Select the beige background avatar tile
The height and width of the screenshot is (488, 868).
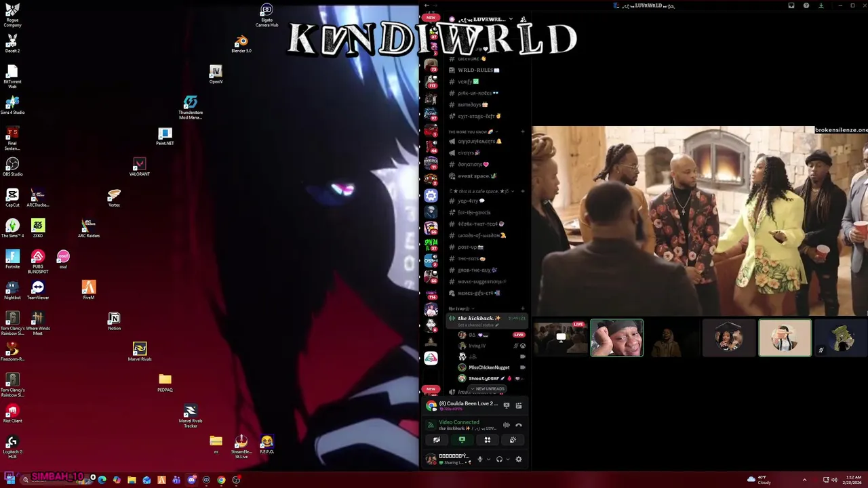point(785,338)
